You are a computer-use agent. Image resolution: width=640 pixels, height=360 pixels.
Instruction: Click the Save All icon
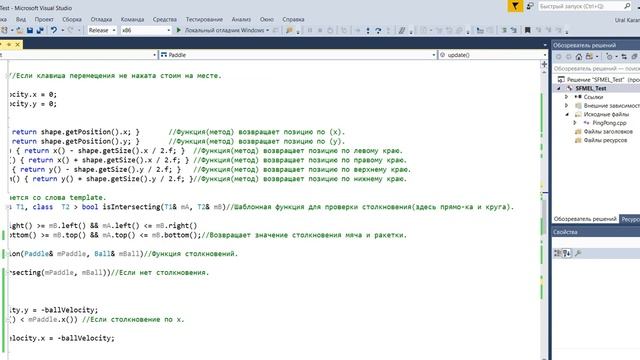tap(40, 30)
